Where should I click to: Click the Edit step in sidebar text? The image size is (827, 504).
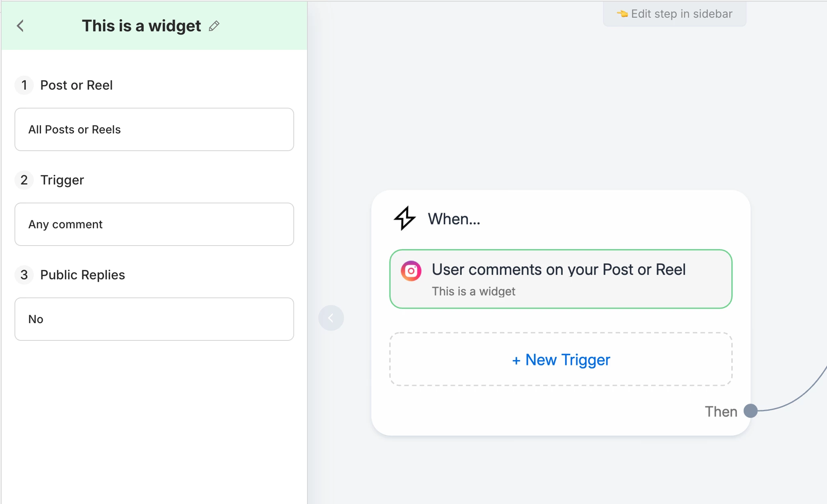pyautogui.click(x=682, y=14)
